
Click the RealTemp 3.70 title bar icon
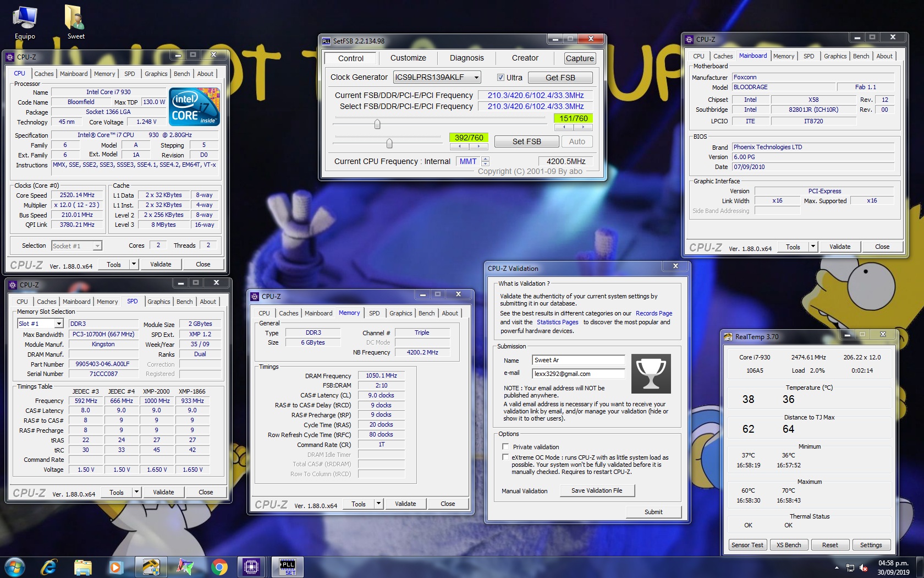(x=728, y=337)
